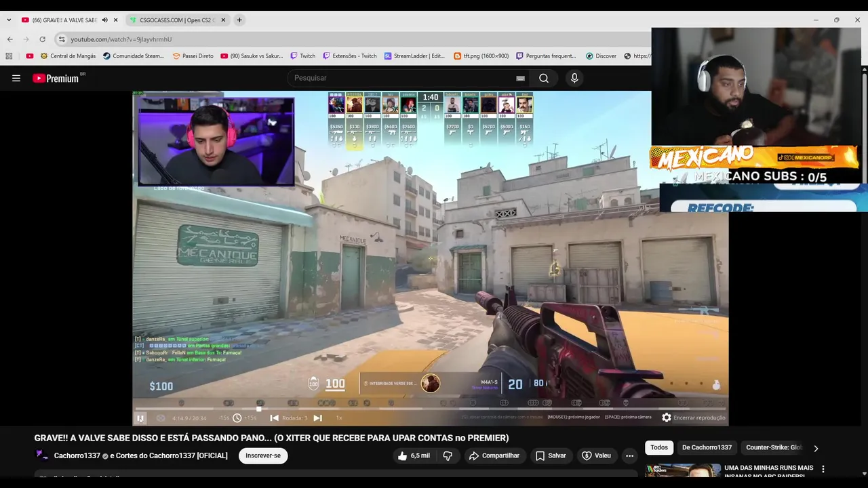View site information for youtube.com
Screen dimensions: 868x488
[62, 39]
